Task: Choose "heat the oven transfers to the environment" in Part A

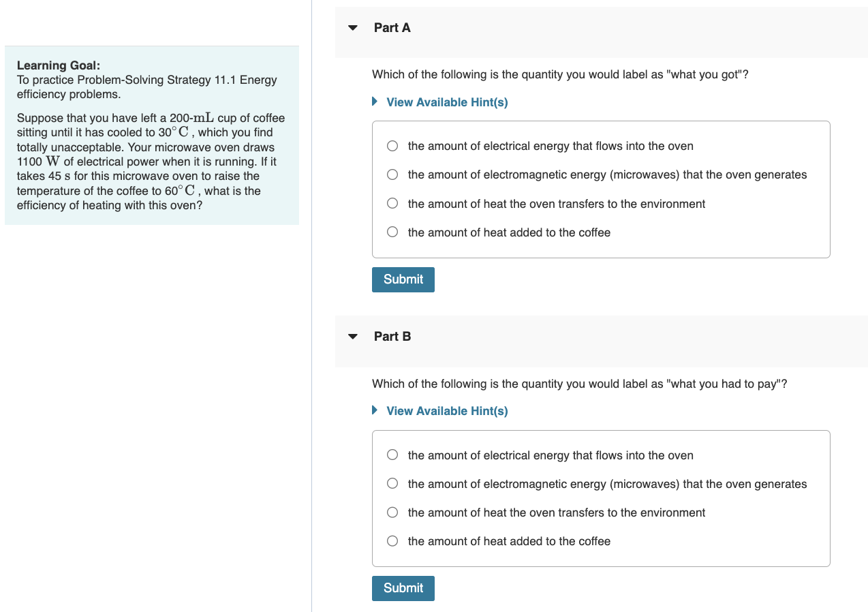Action: tap(392, 202)
